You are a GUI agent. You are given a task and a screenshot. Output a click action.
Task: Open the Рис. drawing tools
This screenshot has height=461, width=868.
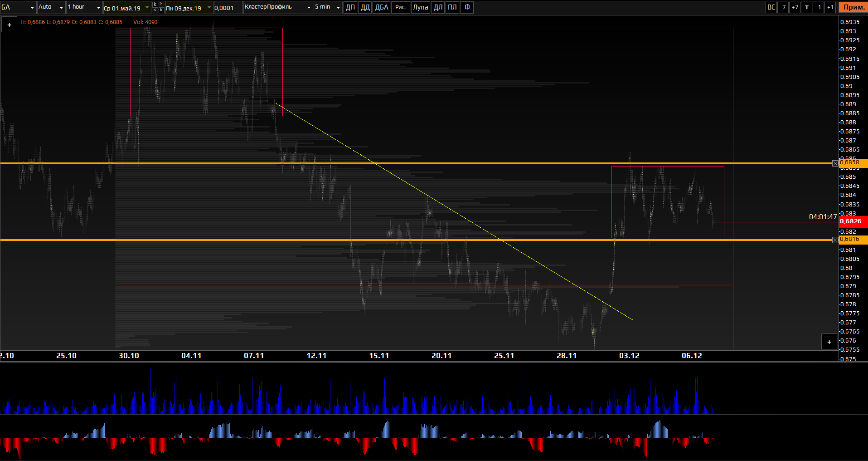point(400,7)
